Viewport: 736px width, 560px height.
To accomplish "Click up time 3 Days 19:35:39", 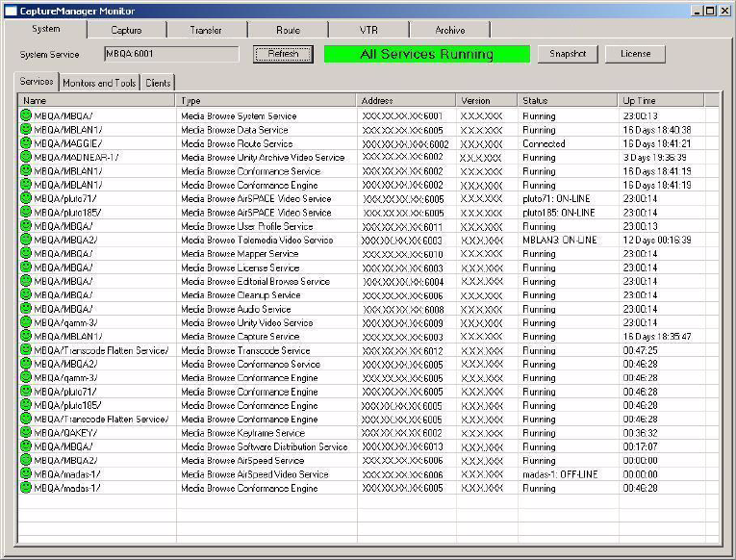I will tap(655, 157).
